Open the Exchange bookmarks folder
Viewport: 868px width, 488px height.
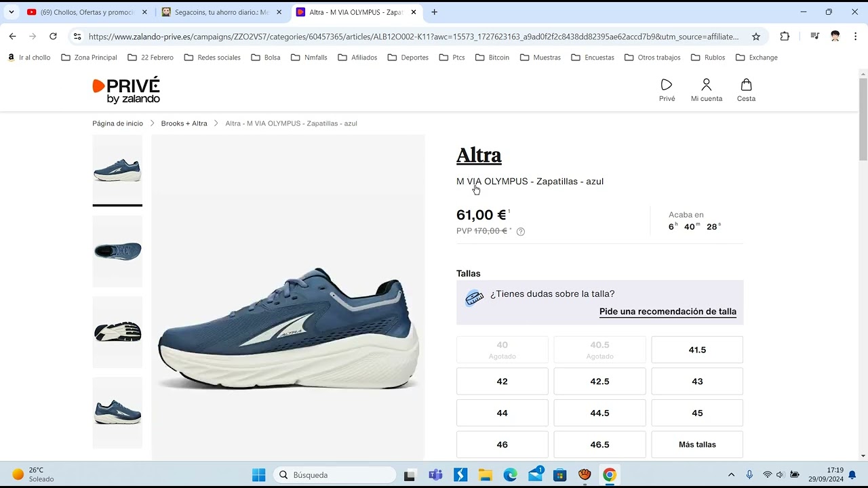757,58
